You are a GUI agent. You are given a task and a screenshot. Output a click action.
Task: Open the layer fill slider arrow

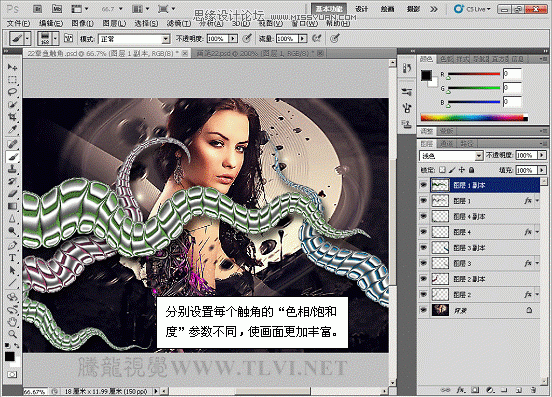tap(542, 170)
